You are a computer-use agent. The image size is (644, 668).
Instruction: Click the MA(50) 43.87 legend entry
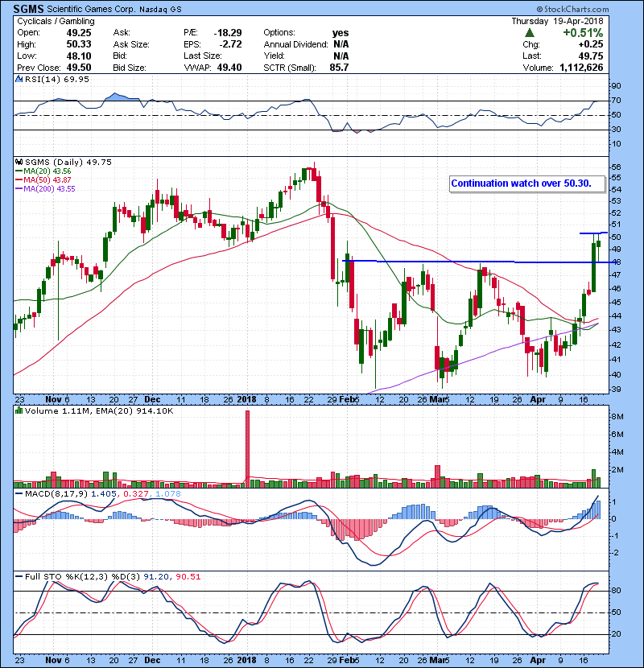click(43, 180)
